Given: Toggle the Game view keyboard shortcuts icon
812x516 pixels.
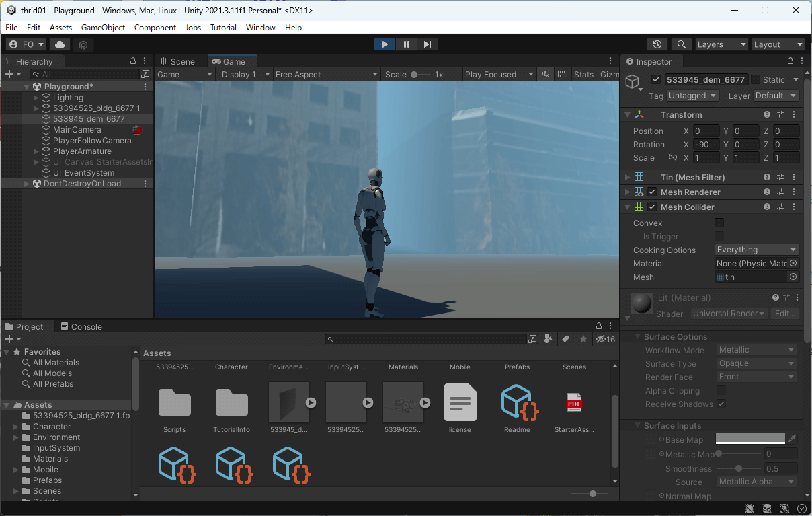Looking at the screenshot, I should coord(563,74).
